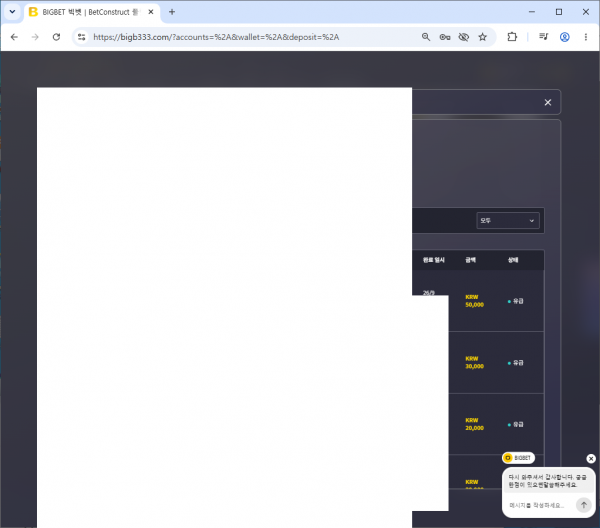Open the site information icon in address bar
Image resolution: width=600 pixels, height=528 pixels.
[82, 37]
